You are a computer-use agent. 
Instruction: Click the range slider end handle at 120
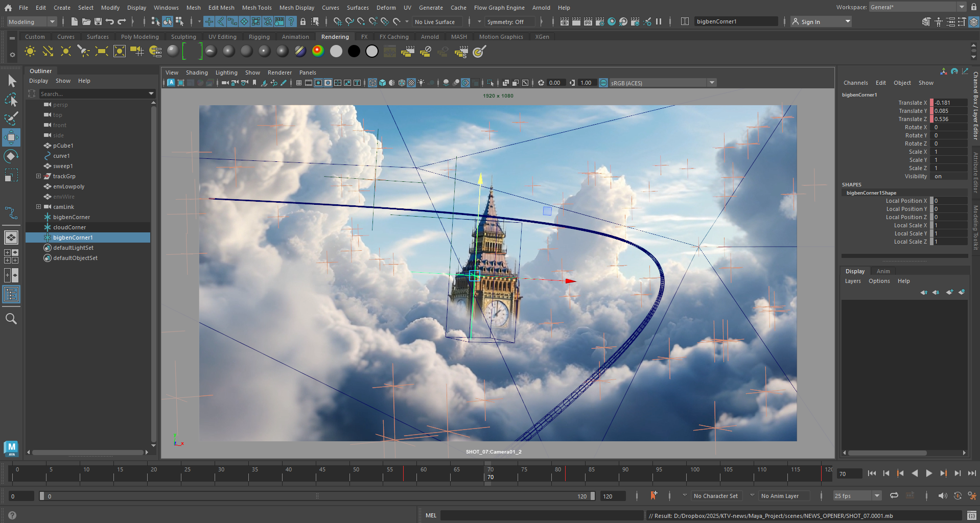point(592,496)
